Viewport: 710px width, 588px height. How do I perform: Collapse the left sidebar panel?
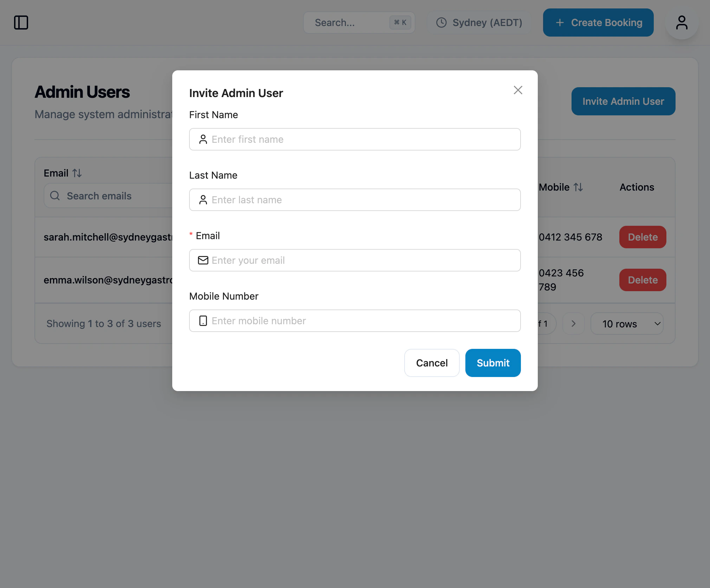21,23
